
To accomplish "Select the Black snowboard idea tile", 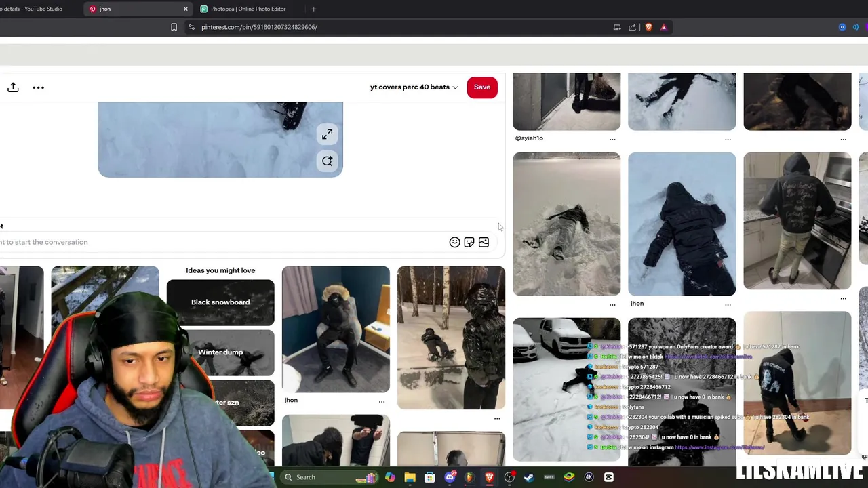I will [x=220, y=302].
